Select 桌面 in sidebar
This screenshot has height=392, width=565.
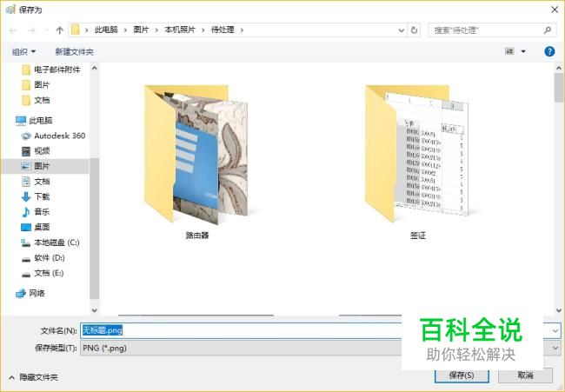point(36,227)
